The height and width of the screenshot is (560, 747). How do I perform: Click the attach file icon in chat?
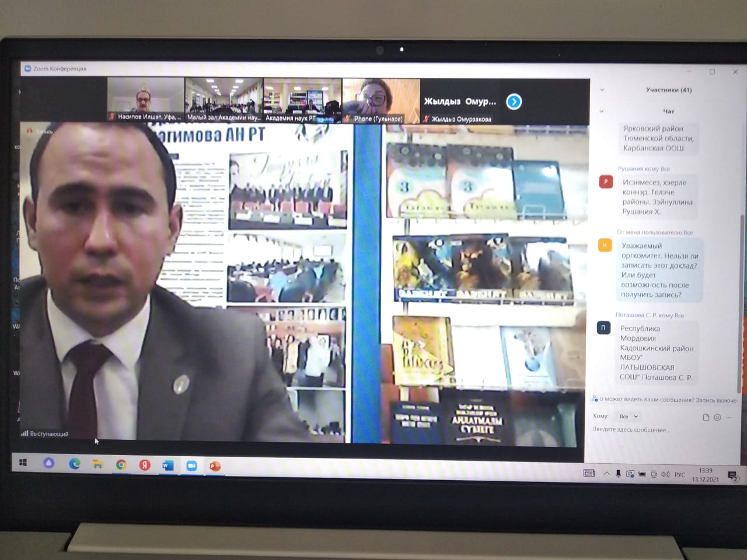point(706,417)
